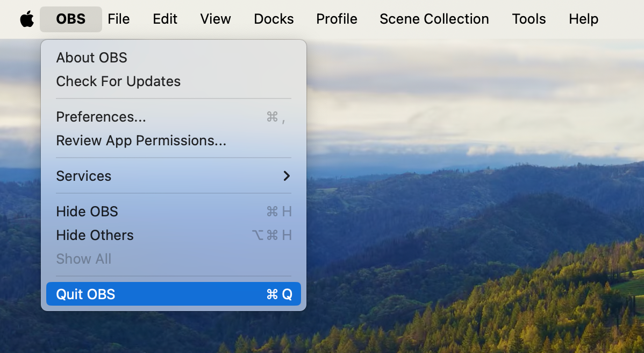
Task: Open the Docks menu
Action: point(274,19)
